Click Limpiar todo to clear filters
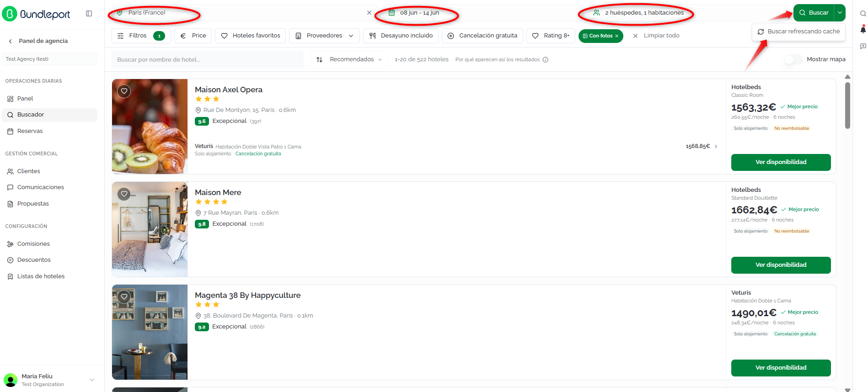868x392 pixels. click(656, 36)
